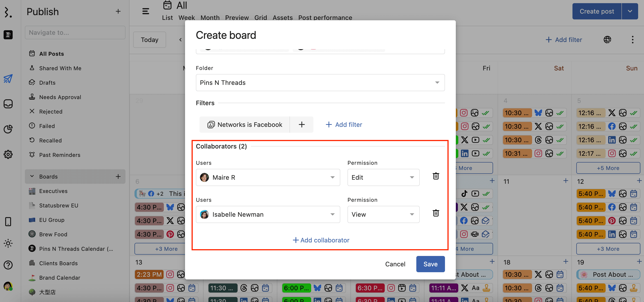
Task: Click the help question mark icon
Action: coord(8,265)
